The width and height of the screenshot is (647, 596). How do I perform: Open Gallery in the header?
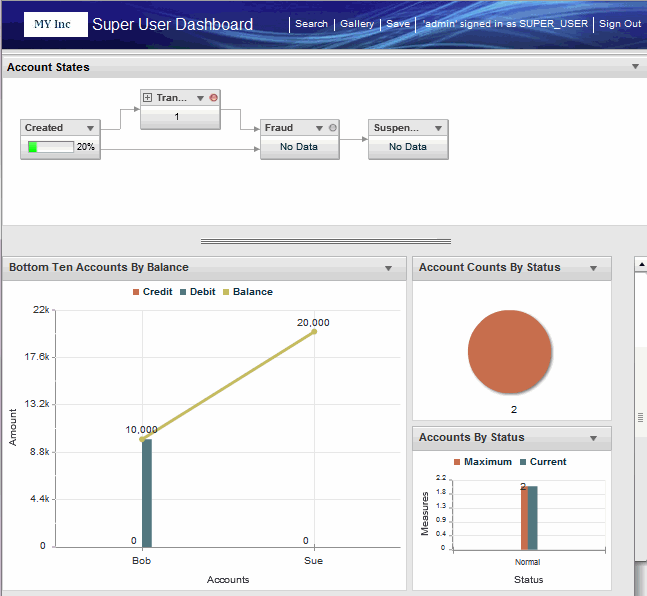coord(357,24)
